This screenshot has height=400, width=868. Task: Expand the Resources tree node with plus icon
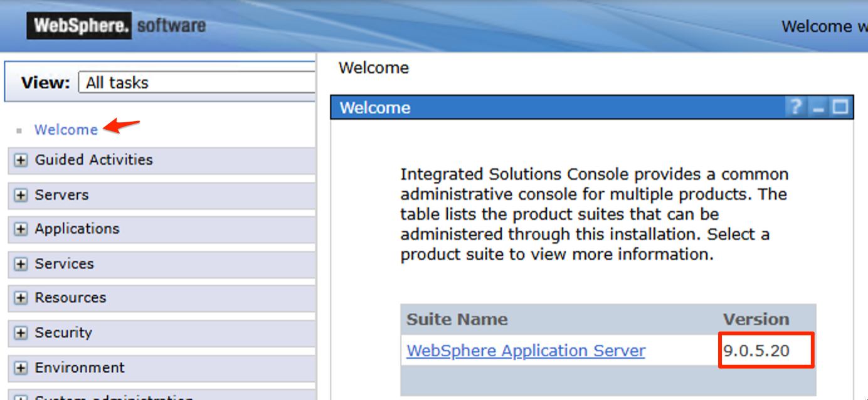pos(21,298)
